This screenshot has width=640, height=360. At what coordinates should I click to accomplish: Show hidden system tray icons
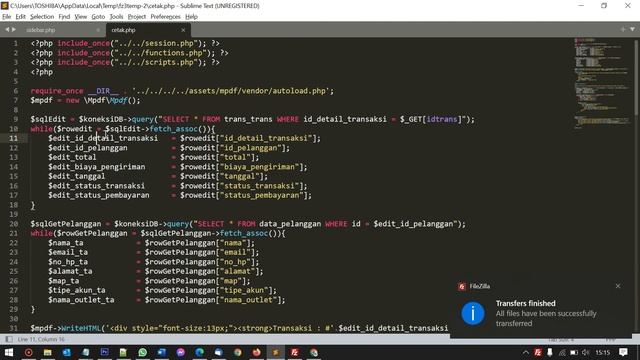tap(526, 353)
